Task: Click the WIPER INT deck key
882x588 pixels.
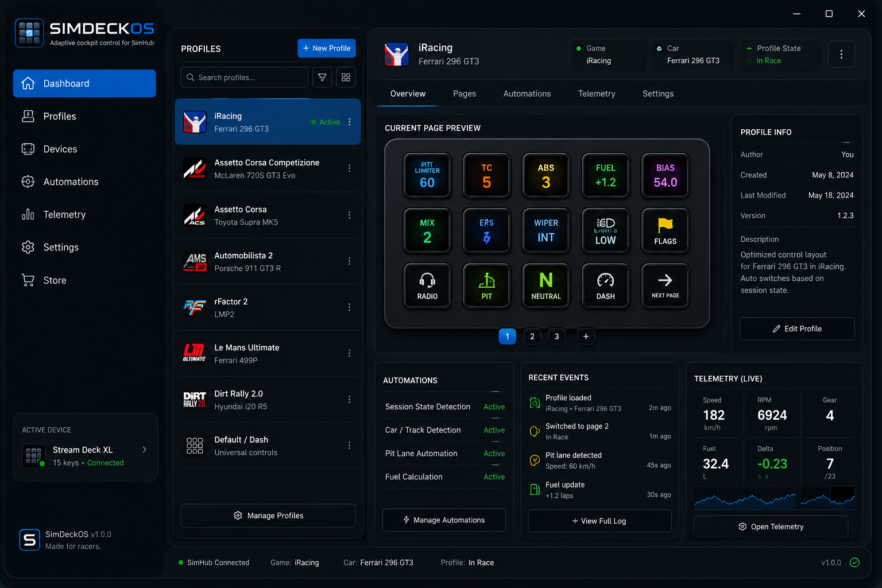Action: [546, 231]
